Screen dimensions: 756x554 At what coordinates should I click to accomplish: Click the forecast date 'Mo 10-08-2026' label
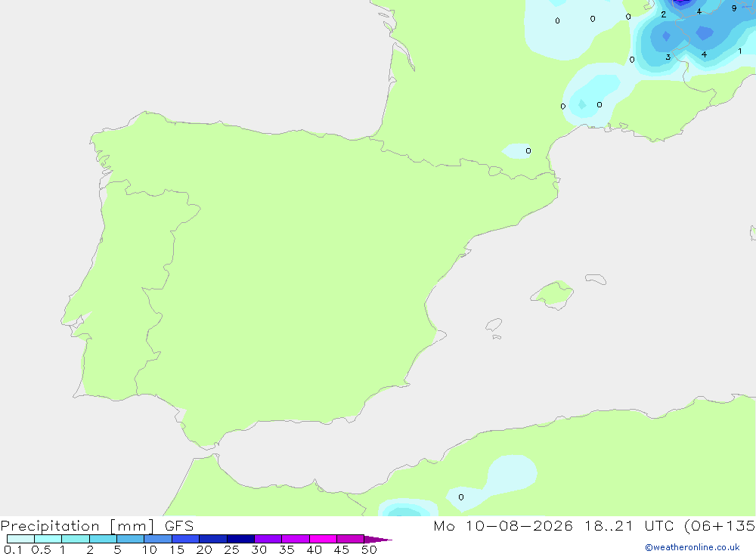(x=503, y=525)
